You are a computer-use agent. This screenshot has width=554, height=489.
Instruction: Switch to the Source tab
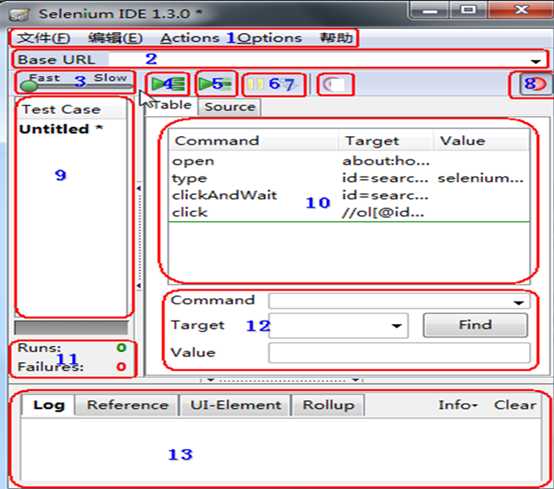point(230,107)
